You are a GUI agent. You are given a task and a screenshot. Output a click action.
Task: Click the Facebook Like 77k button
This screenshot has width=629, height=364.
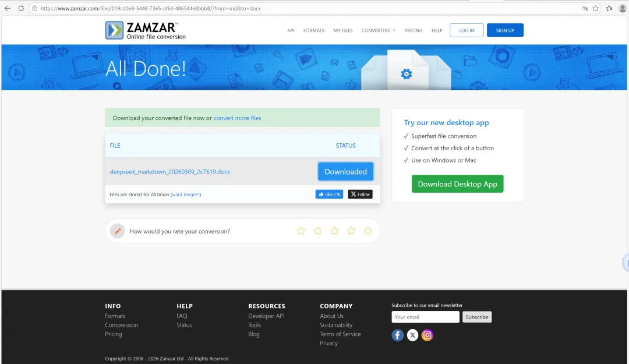click(x=329, y=195)
